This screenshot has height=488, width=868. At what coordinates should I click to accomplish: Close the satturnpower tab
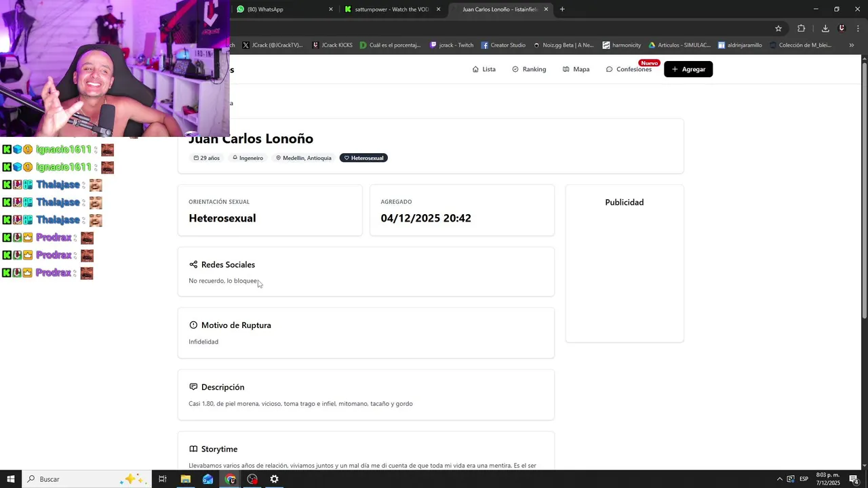pyautogui.click(x=438, y=9)
